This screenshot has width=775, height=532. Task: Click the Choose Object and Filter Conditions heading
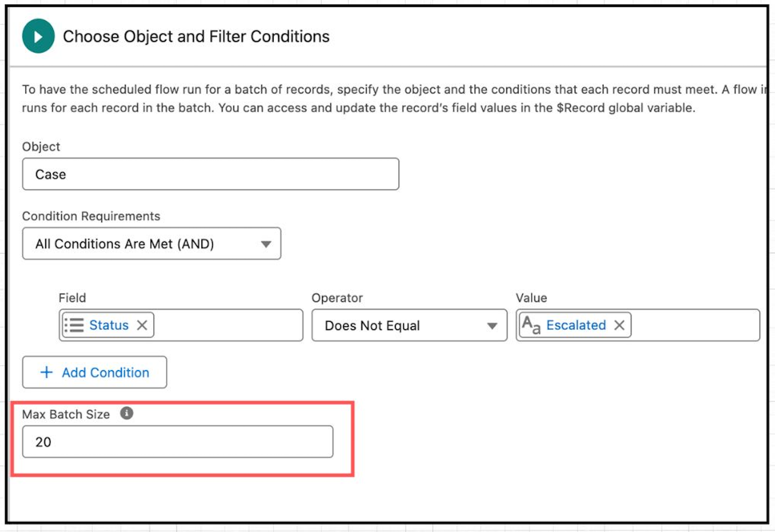[x=197, y=36]
